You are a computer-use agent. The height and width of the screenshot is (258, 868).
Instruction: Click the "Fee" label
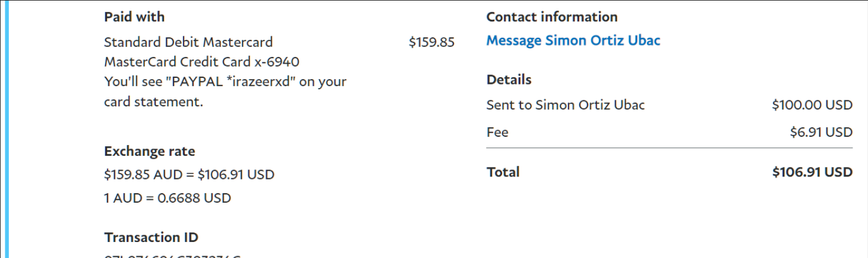[x=497, y=132]
